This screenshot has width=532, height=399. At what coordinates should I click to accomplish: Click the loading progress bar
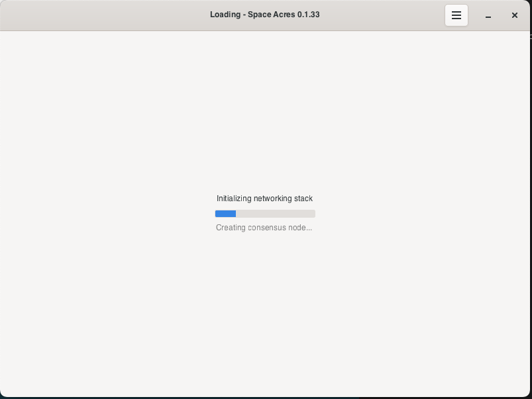tap(265, 214)
